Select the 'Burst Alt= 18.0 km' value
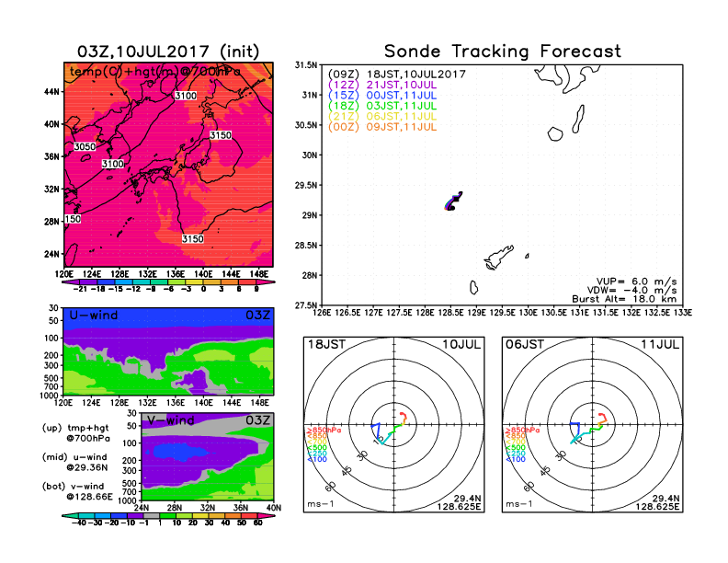Image resolution: width=728 pixels, height=563 pixels. [624, 299]
